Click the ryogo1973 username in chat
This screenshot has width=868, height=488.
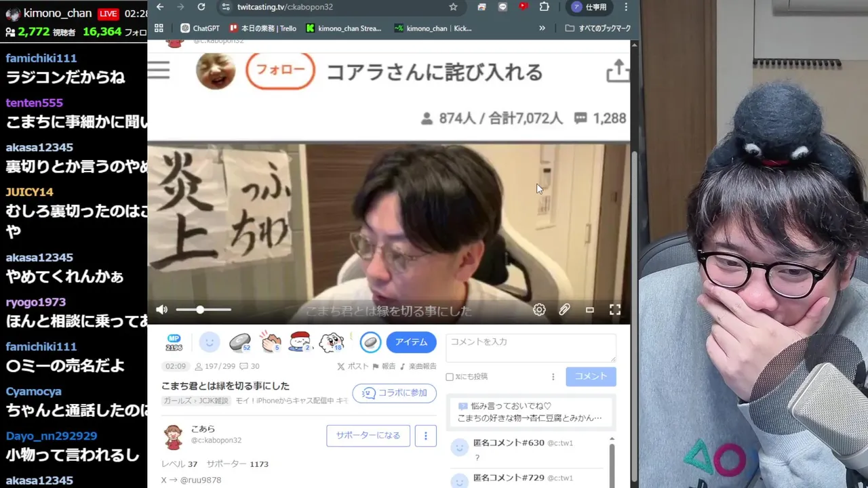[35, 302]
